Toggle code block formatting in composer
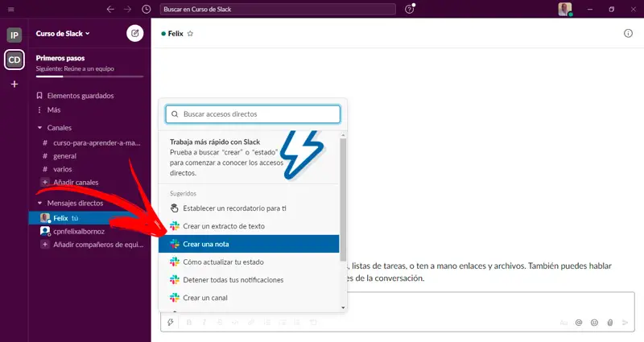644x342 pixels. click(313, 323)
